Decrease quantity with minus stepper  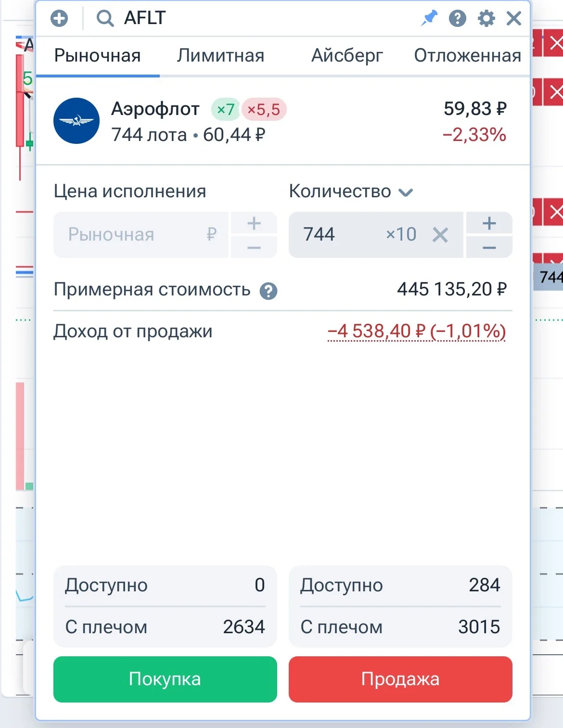pos(489,247)
